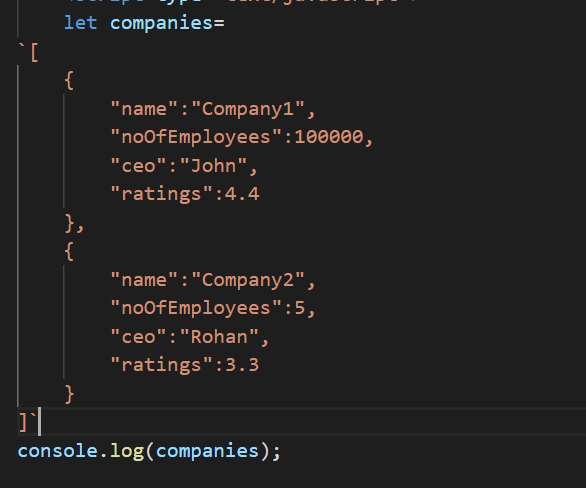The height and width of the screenshot is (488, 586).
Task: Click the "John" ceo value
Action: pos(213,166)
